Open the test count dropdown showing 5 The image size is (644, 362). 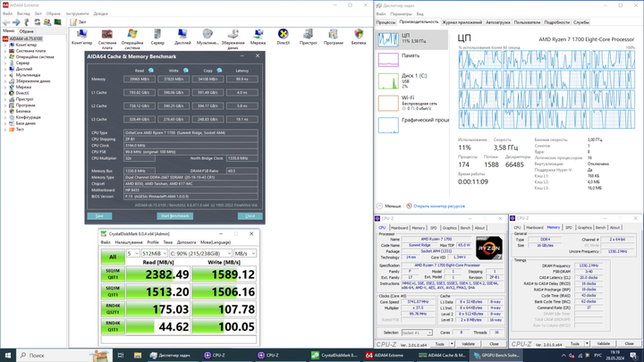[x=132, y=253]
